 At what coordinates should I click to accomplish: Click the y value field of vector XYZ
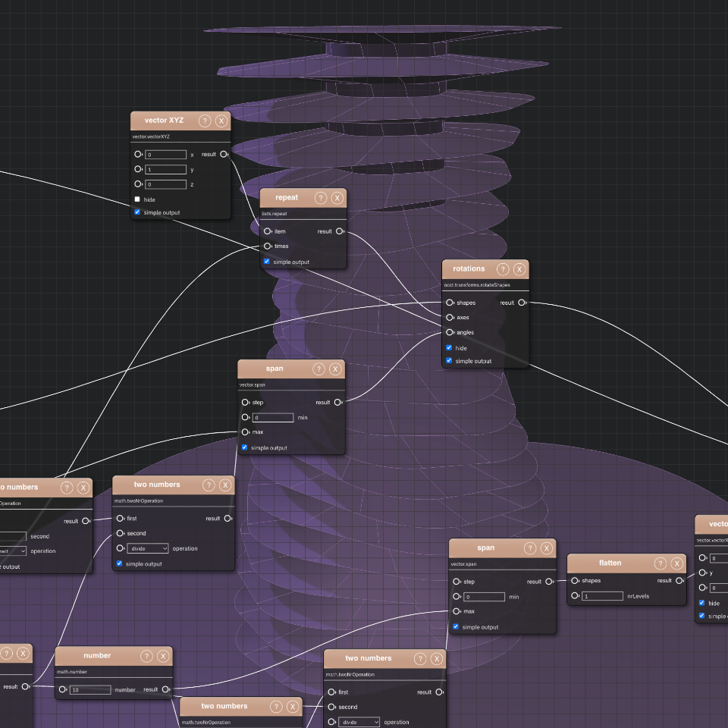166,169
